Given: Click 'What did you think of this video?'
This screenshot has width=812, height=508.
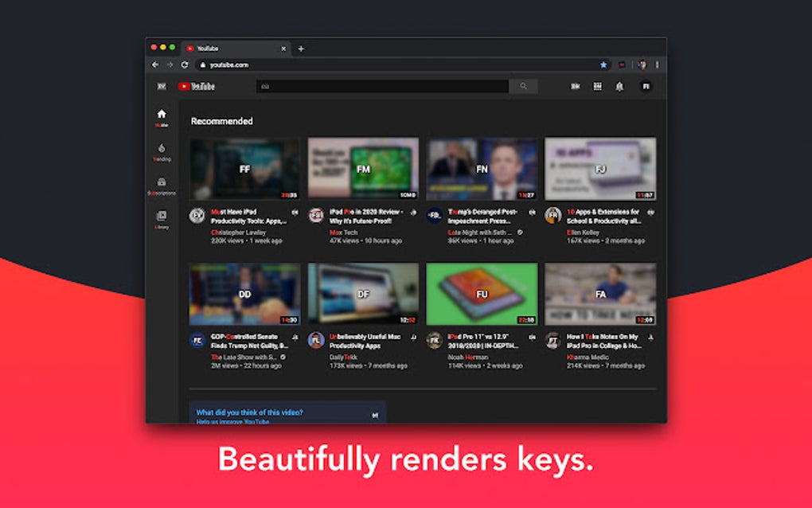Looking at the screenshot, I should coord(250,412).
